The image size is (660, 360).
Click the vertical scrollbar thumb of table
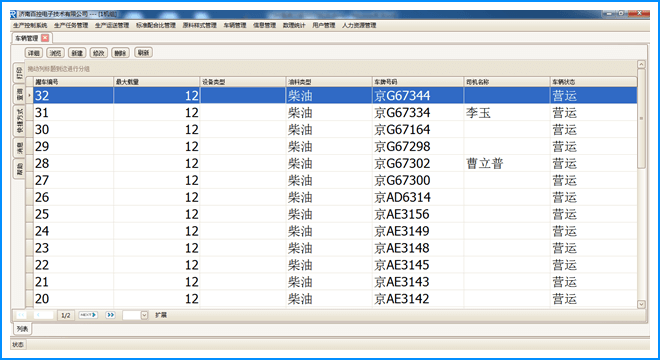(x=641, y=119)
